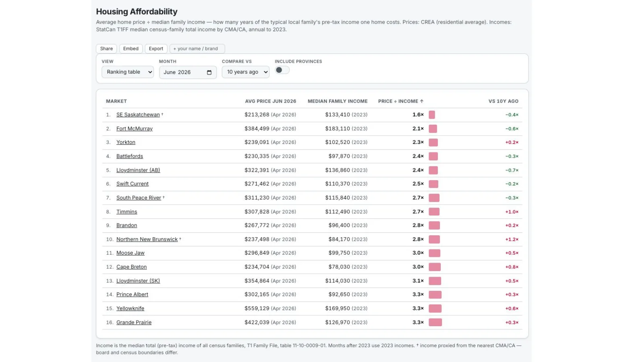Open the Fort McMurray market link
Viewport: 644px width, 362px height.
coord(134,129)
